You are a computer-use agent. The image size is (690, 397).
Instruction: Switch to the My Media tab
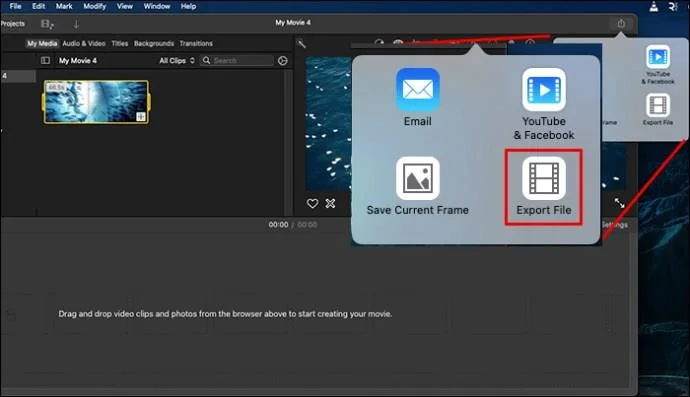pyautogui.click(x=42, y=43)
